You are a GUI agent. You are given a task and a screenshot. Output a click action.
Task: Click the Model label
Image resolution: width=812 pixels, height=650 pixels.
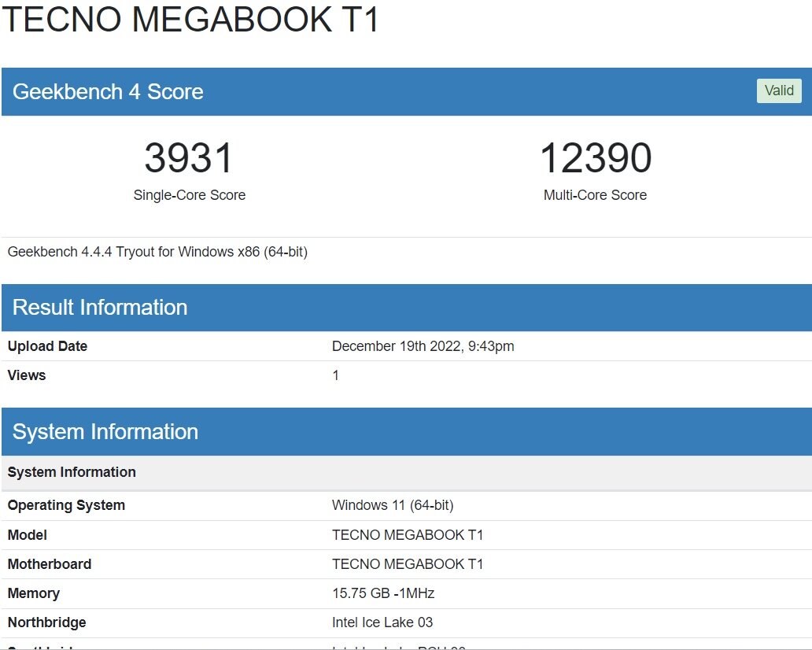pos(28,535)
